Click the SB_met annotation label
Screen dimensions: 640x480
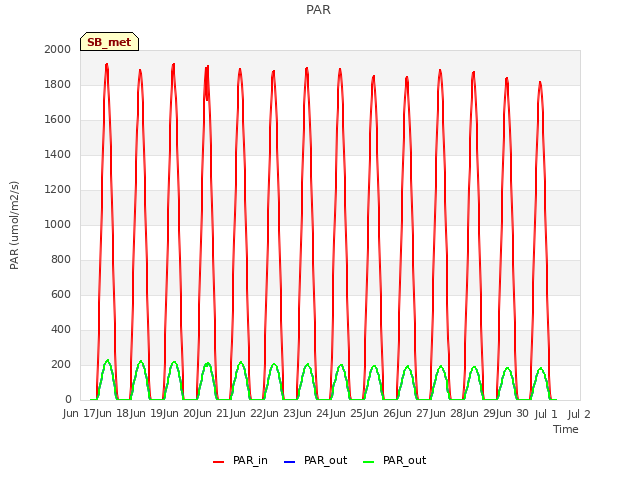(109, 42)
